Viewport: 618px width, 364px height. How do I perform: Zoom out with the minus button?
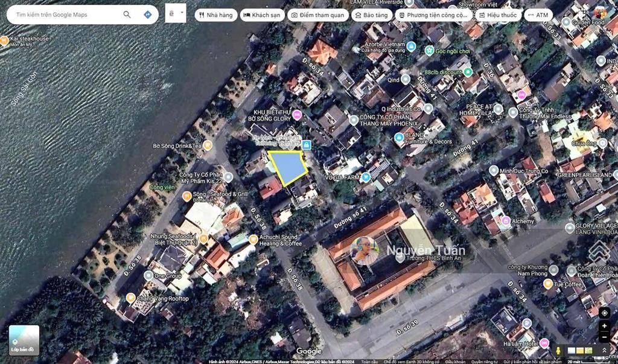point(604,337)
